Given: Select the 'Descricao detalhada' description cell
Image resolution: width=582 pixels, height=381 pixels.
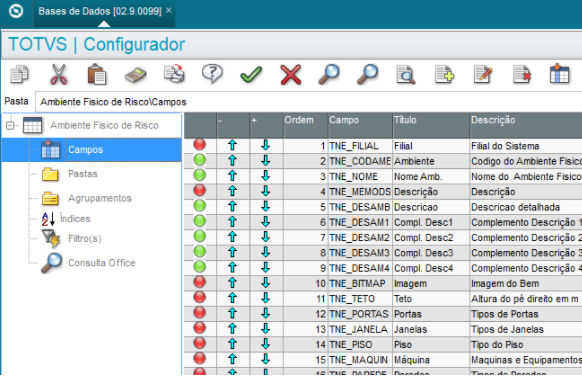Looking at the screenshot, I should coord(526,207).
